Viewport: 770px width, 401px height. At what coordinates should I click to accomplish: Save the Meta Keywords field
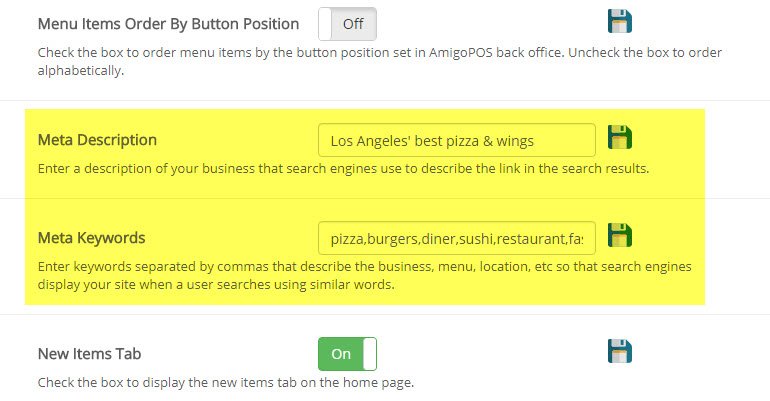click(620, 236)
